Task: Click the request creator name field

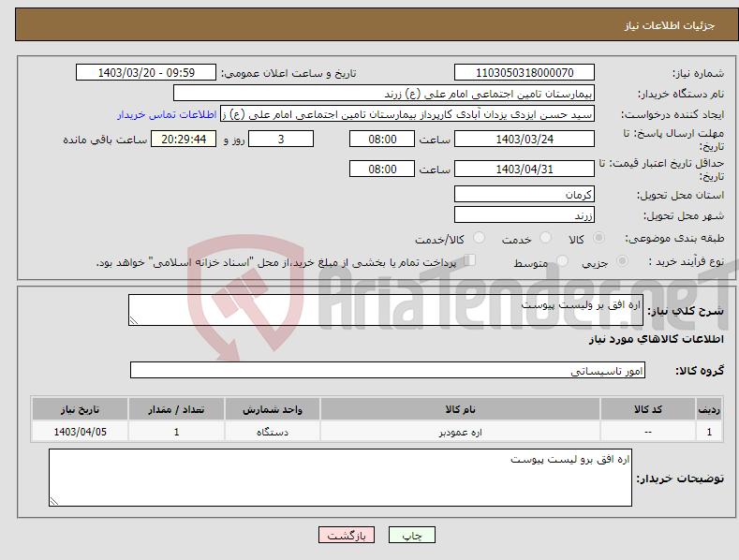Action: point(407,114)
